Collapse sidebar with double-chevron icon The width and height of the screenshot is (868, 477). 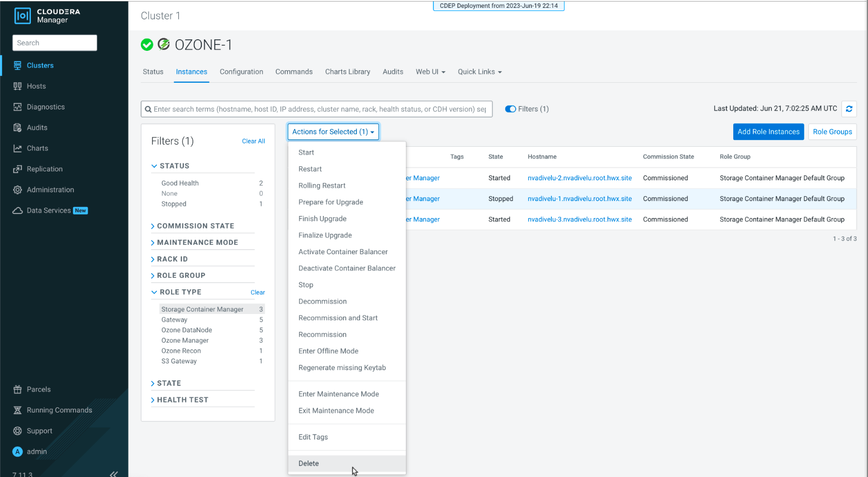(114, 474)
